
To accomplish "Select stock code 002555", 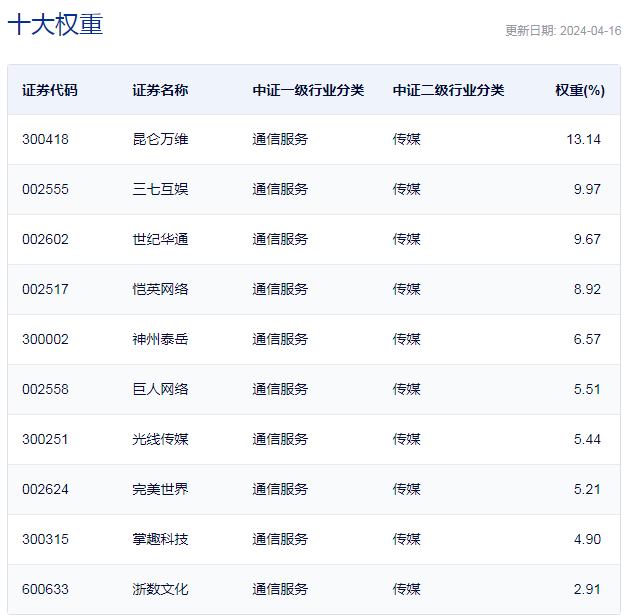I will [x=45, y=189].
